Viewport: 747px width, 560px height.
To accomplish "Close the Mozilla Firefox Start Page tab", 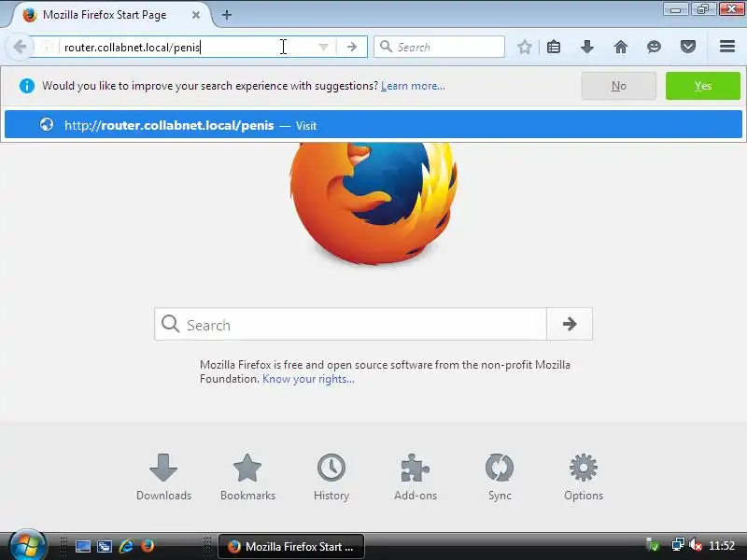I will (x=196, y=15).
